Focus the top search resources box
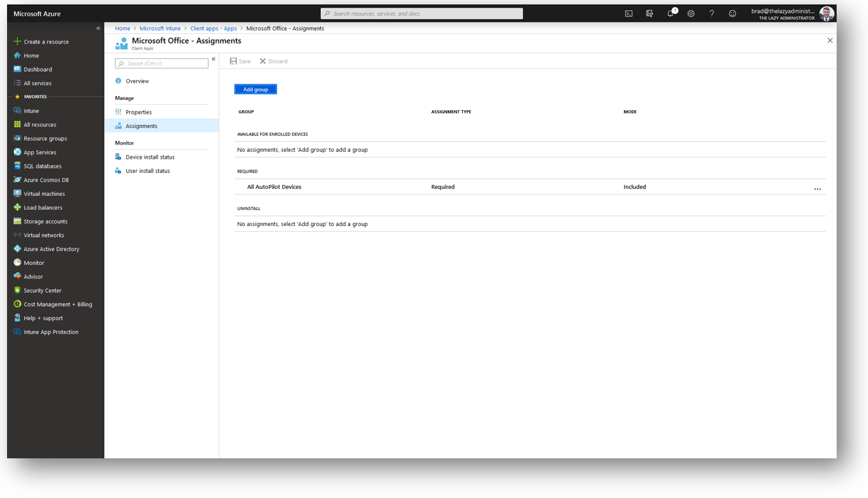 pyautogui.click(x=422, y=13)
